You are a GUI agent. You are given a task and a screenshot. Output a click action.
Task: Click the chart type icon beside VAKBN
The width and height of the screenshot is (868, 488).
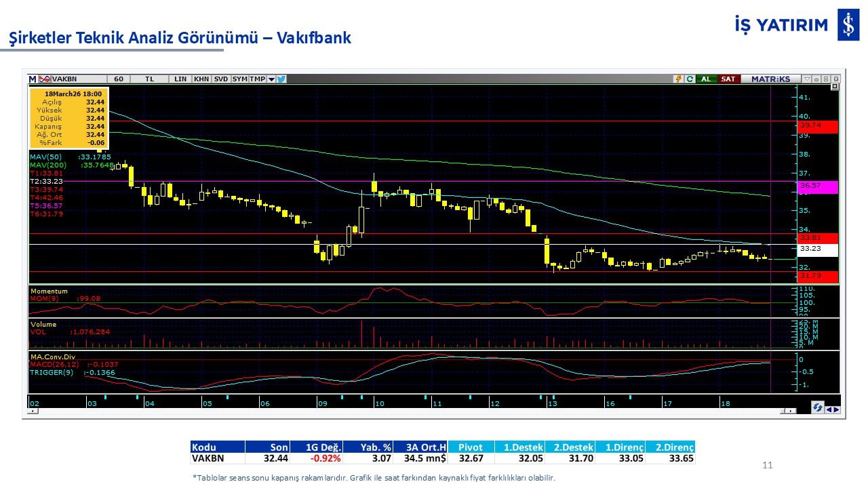[45, 79]
